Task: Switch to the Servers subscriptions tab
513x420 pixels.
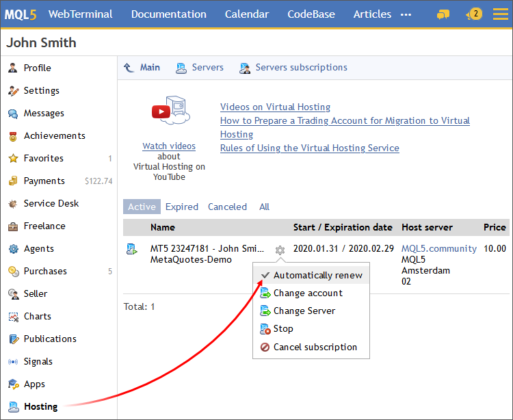Action: pos(300,67)
